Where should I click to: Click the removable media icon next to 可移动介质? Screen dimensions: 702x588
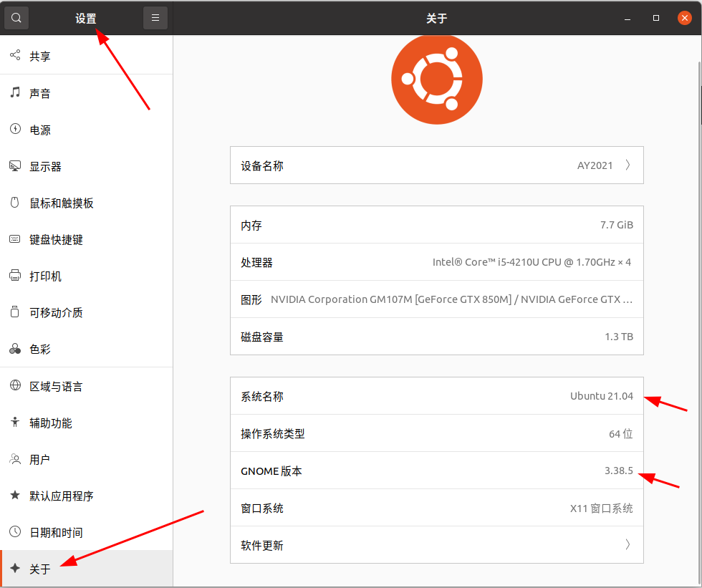pos(15,312)
